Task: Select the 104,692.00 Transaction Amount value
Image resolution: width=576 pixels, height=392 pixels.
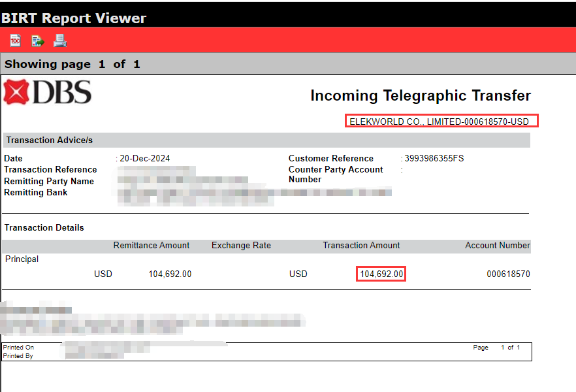Action: pyautogui.click(x=381, y=274)
